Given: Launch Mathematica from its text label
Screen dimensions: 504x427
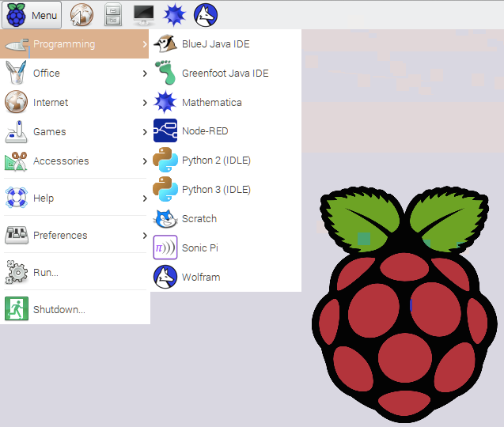Looking at the screenshot, I should (212, 102).
